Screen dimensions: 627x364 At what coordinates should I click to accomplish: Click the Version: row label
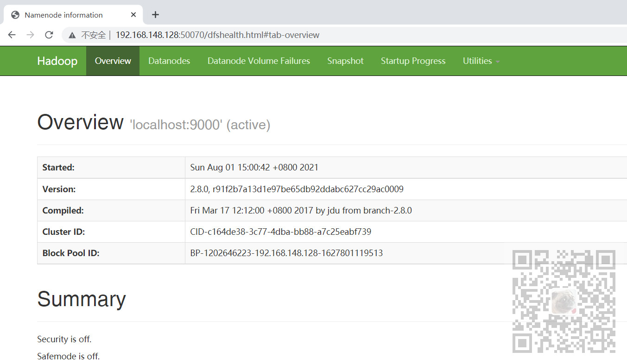coord(59,189)
